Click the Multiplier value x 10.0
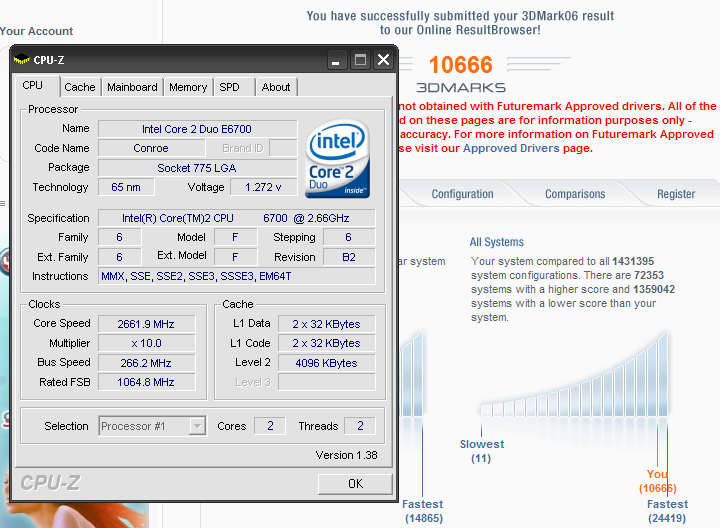 pos(146,343)
